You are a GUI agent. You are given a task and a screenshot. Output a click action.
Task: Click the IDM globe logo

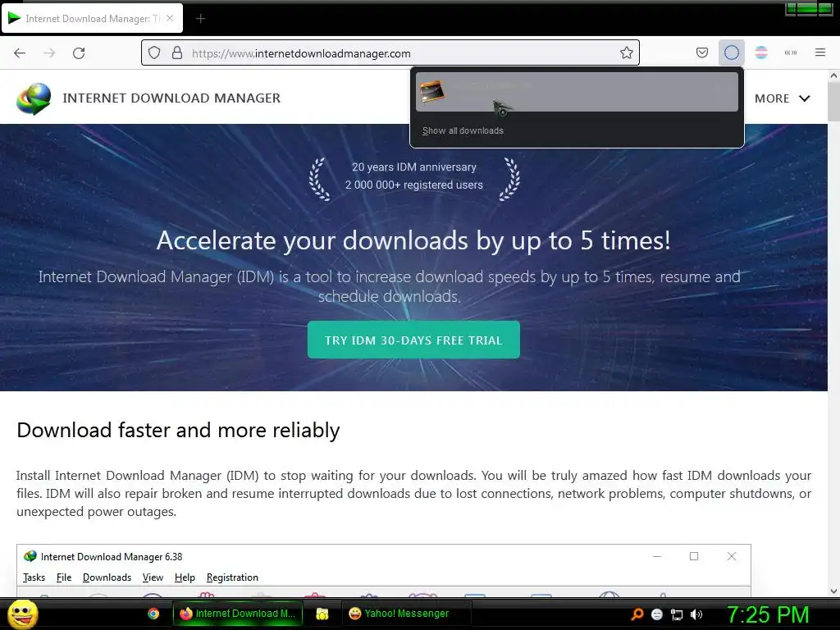tap(34, 98)
